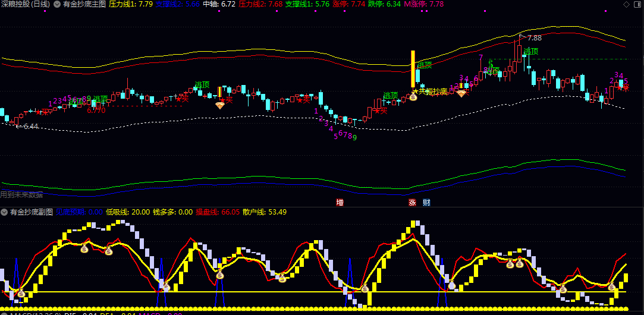Select the 低吸线: 20.00 legend value
Image resolution: width=644 pixels, height=315 pixels.
pyautogui.click(x=128, y=212)
